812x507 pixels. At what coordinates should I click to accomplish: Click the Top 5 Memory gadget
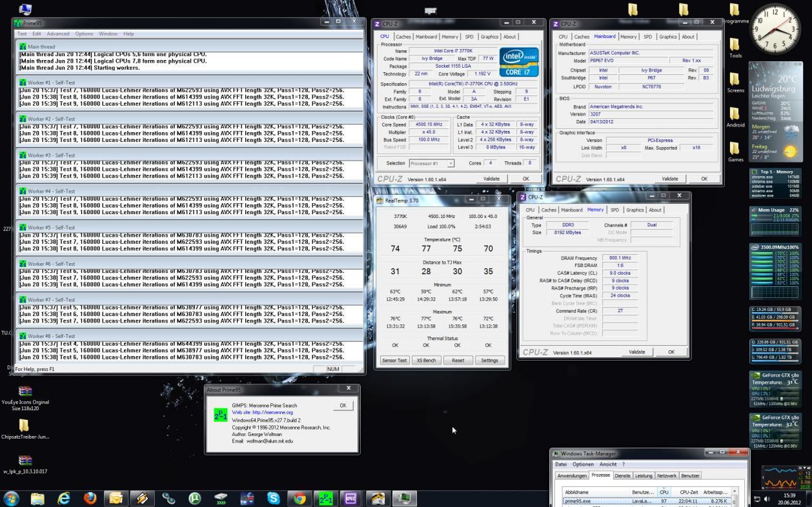[775, 184]
